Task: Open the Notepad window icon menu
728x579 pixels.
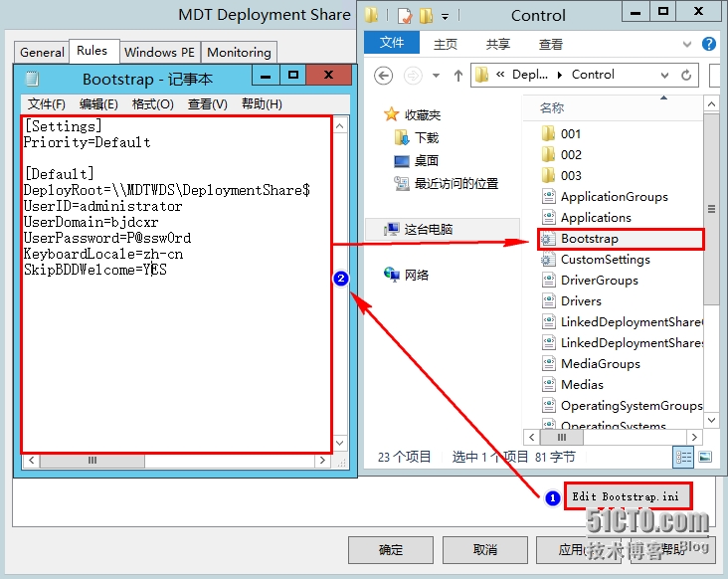Action: coord(32,79)
